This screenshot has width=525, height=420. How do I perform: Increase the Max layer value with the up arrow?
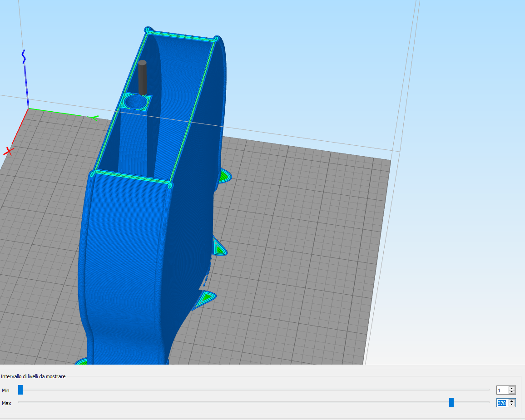(x=512, y=401)
